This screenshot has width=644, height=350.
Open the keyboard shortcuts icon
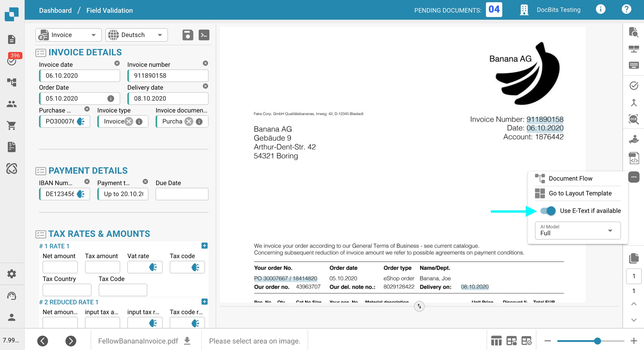(634, 65)
